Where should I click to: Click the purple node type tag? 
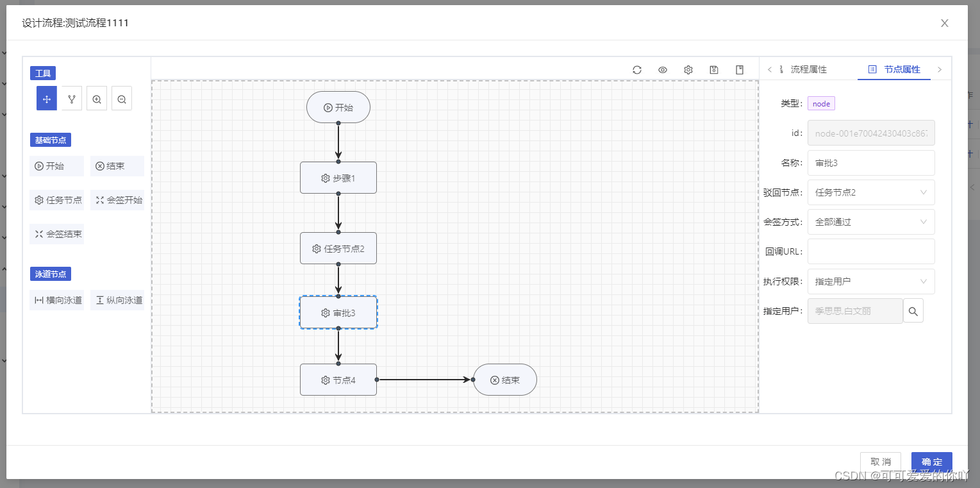point(821,104)
